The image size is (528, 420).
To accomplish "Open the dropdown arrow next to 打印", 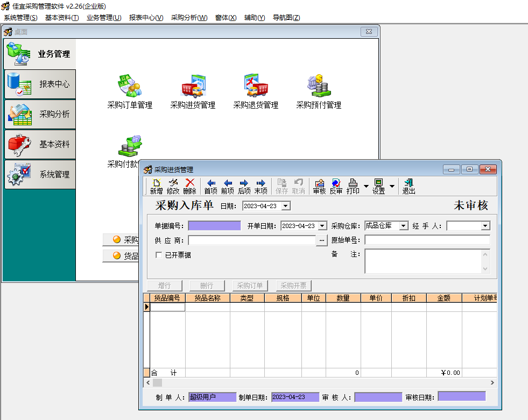I will pos(366,186).
